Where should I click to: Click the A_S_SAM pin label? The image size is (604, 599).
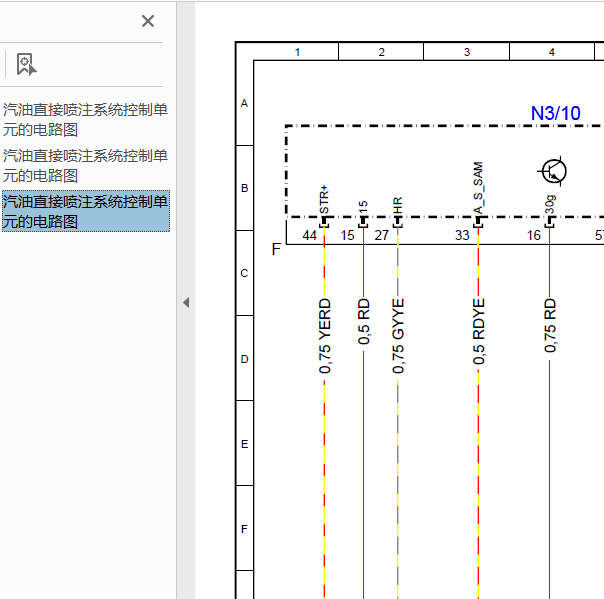coord(478,188)
